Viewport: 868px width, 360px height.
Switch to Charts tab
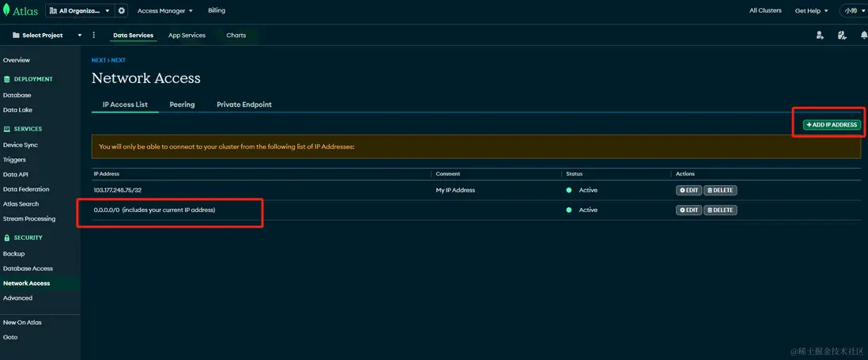coord(236,36)
